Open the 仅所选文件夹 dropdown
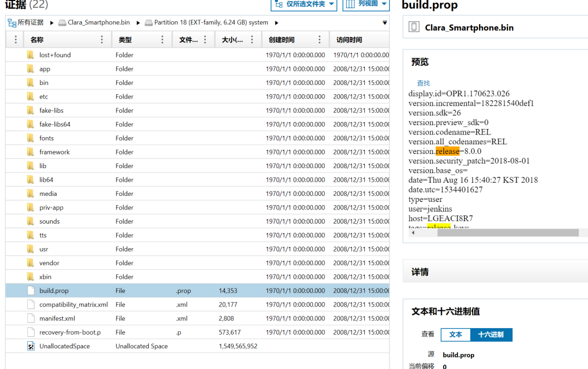Screen dimensions: 588x369 point(304,4)
